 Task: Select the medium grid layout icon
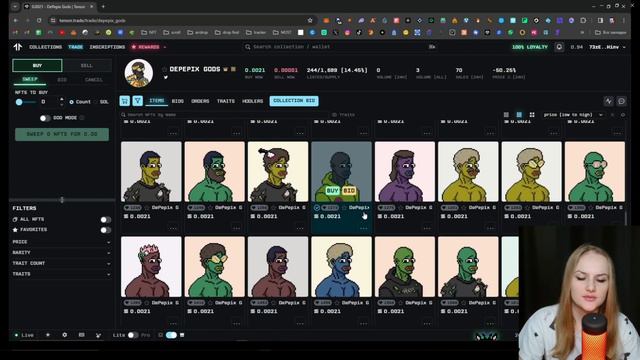click(519, 115)
